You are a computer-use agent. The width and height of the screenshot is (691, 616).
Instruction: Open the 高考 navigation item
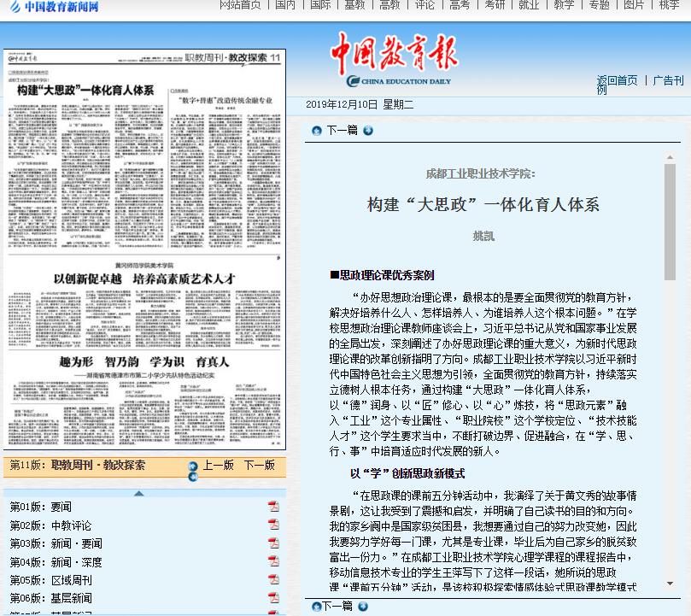pyautogui.click(x=460, y=5)
